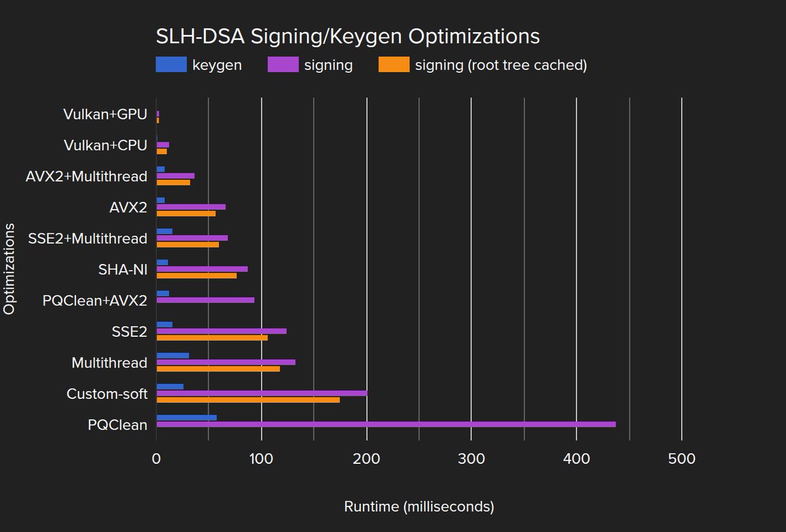Click the PQClean+AVX2 keygen bar
Image resolution: width=786 pixels, height=532 pixels.
pos(164,294)
